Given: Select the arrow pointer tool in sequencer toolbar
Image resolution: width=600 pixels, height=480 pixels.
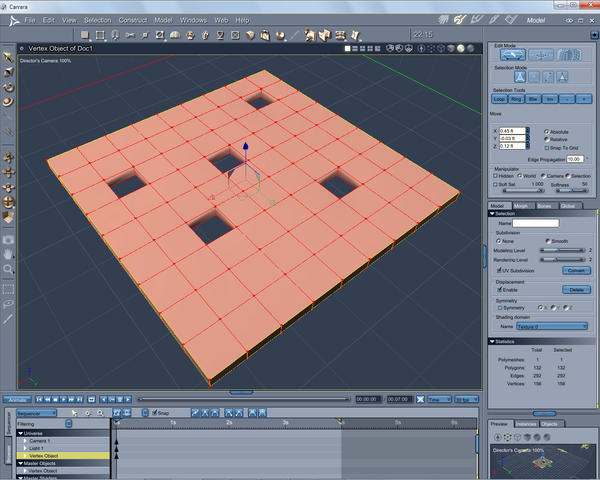Looking at the screenshot, I should (x=75, y=412).
